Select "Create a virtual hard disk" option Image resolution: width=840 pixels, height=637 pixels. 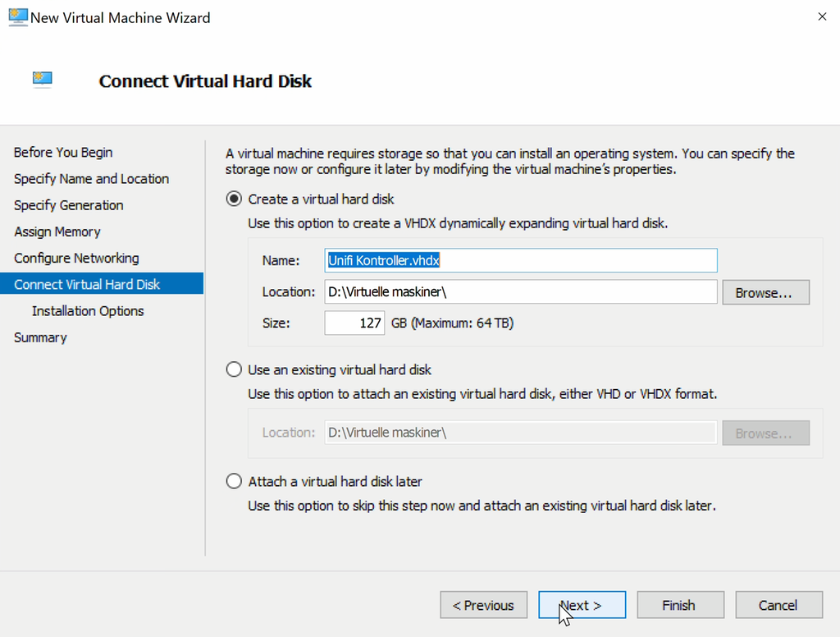click(x=234, y=199)
